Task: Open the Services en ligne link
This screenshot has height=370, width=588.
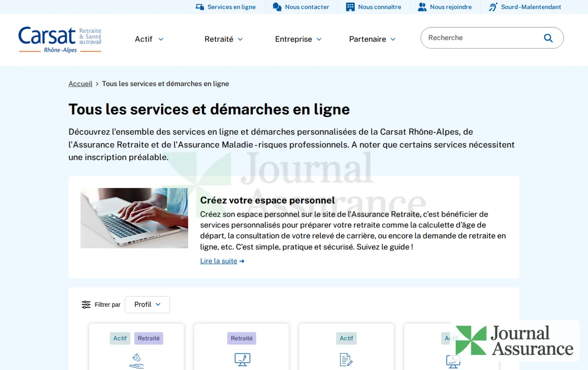Action: 225,7
